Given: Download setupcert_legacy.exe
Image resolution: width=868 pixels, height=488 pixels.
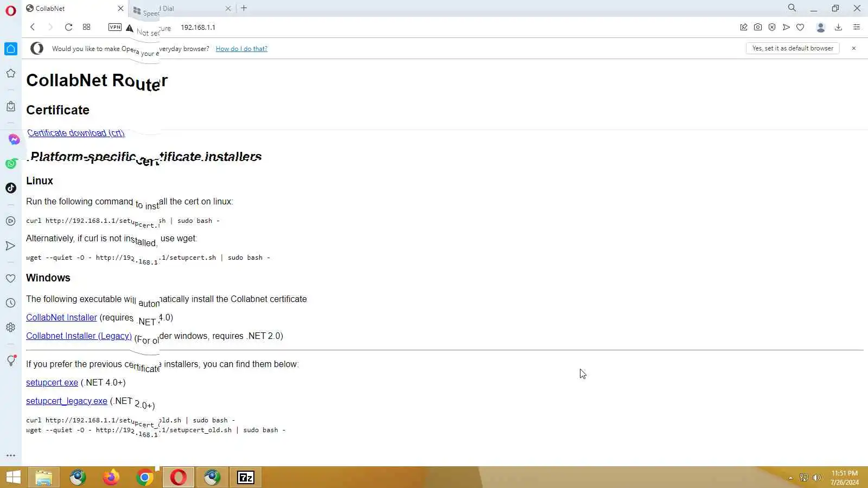Looking at the screenshot, I should coord(67,401).
